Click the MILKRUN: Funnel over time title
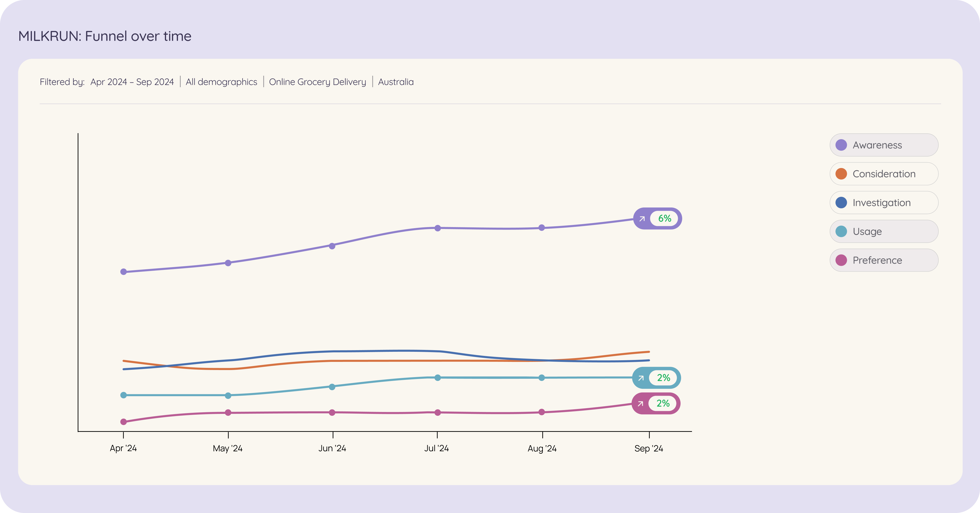The width and height of the screenshot is (980, 513). tap(105, 36)
